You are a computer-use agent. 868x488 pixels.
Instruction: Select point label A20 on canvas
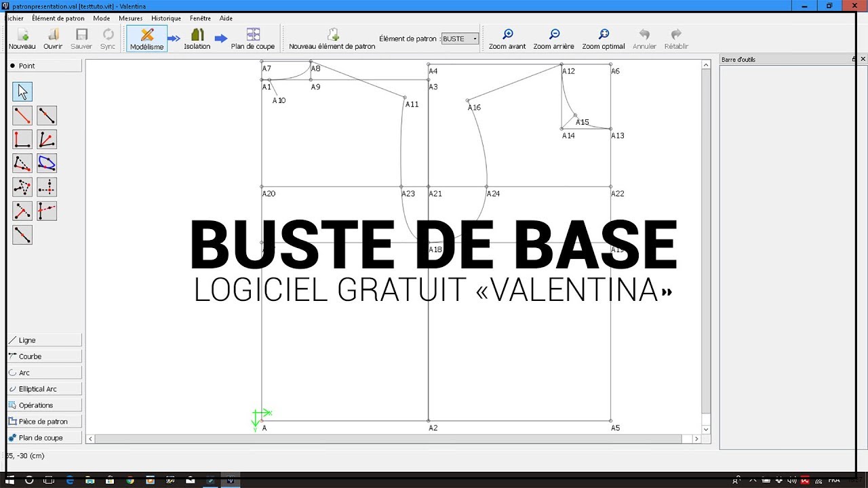tap(269, 194)
